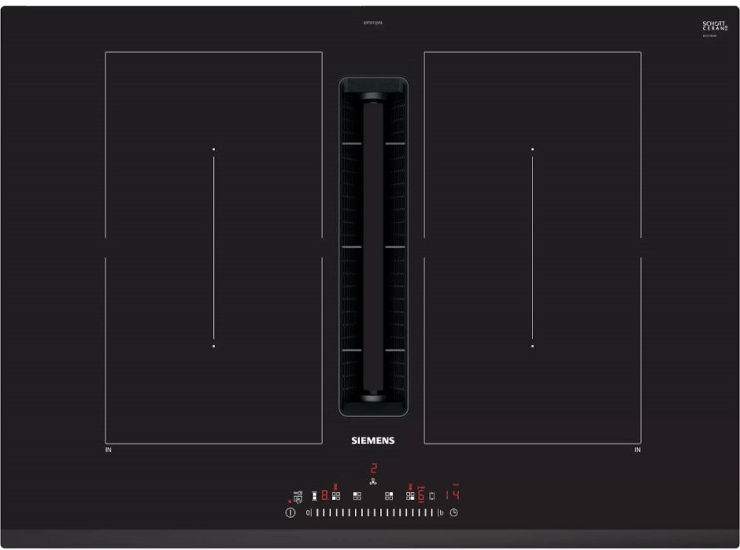Tap the left zone power display showing 8

point(325,495)
